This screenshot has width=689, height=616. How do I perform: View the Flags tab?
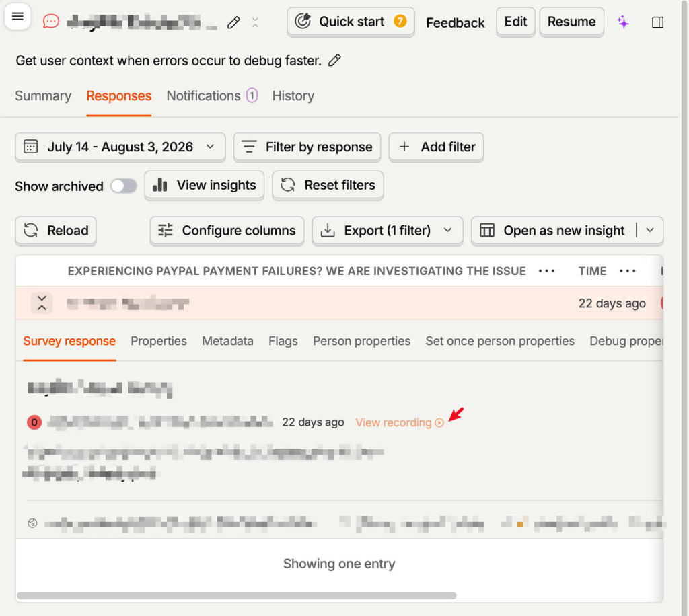coord(283,341)
